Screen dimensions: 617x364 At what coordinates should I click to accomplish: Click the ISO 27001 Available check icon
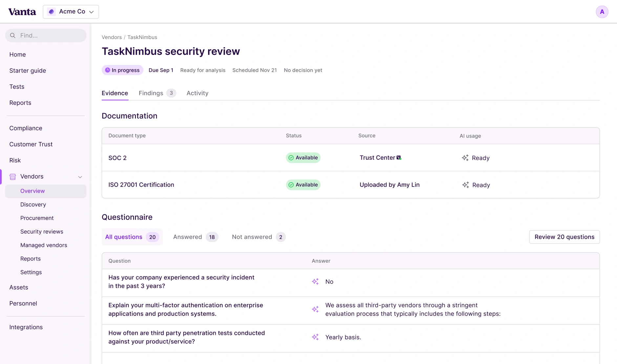291,185
